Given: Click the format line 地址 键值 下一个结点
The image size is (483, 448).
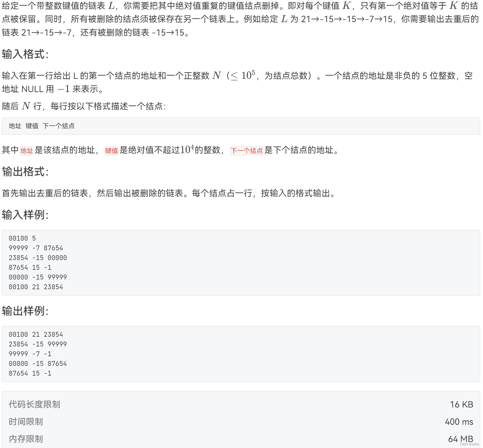Looking at the screenshot, I should coord(42,126).
